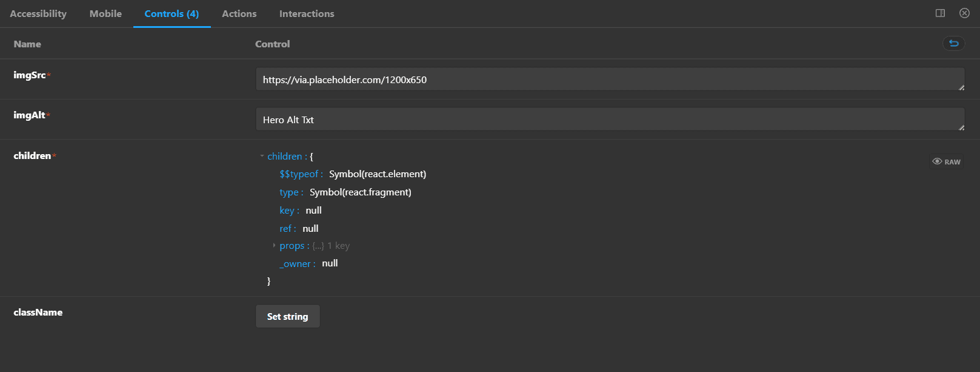Click into the imgAlt text field
The image size is (980, 372).
(606, 120)
